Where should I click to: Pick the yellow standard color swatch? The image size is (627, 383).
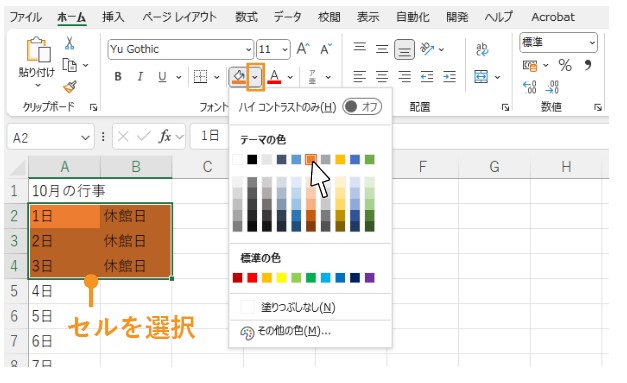coord(282,277)
